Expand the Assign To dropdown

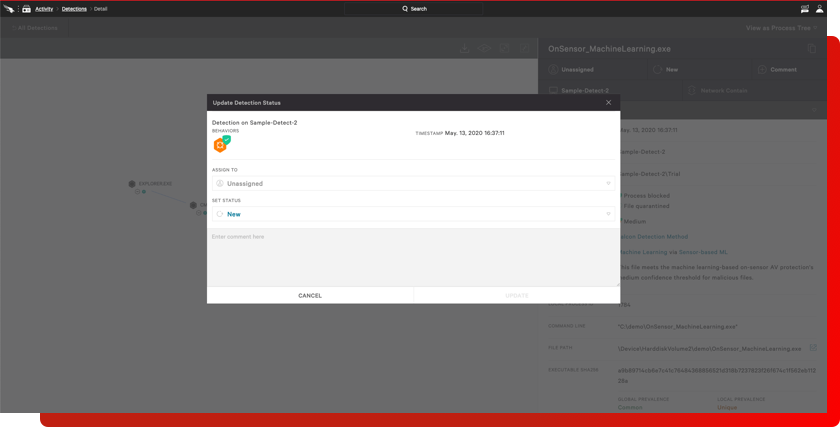click(608, 184)
